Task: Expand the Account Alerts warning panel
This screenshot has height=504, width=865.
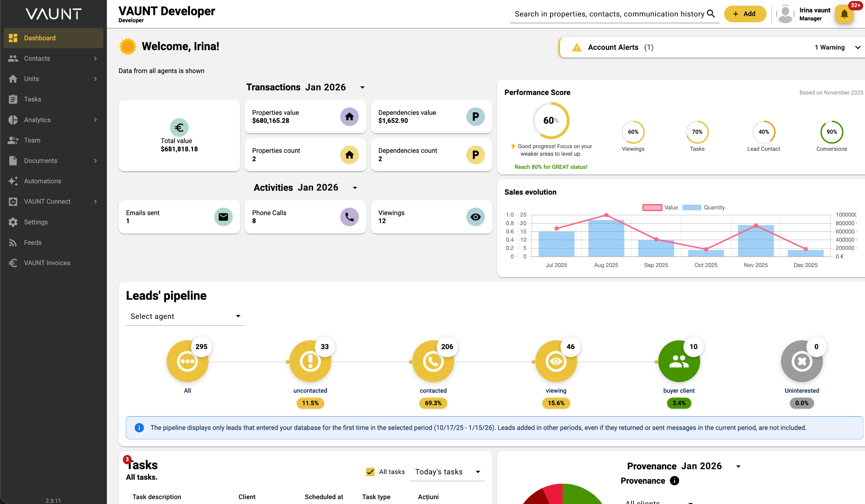Action: tap(857, 47)
